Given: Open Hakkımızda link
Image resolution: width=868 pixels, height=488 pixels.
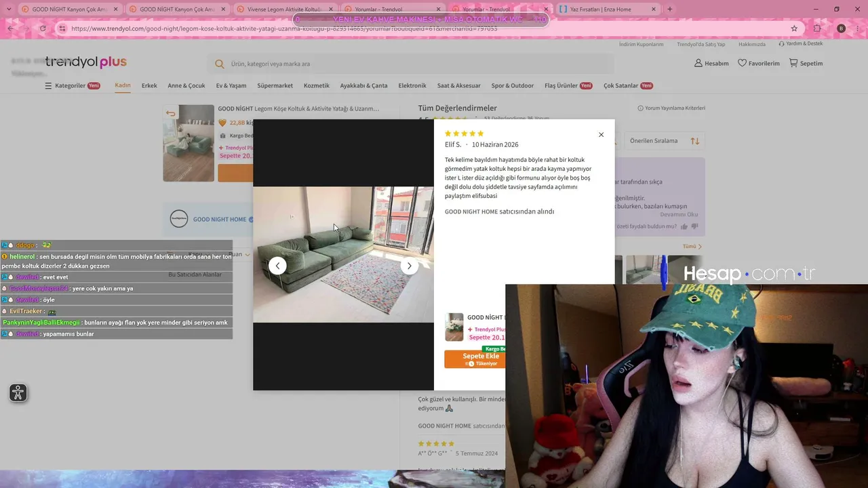Looking at the screenshot, I should (x=752, y=44).
